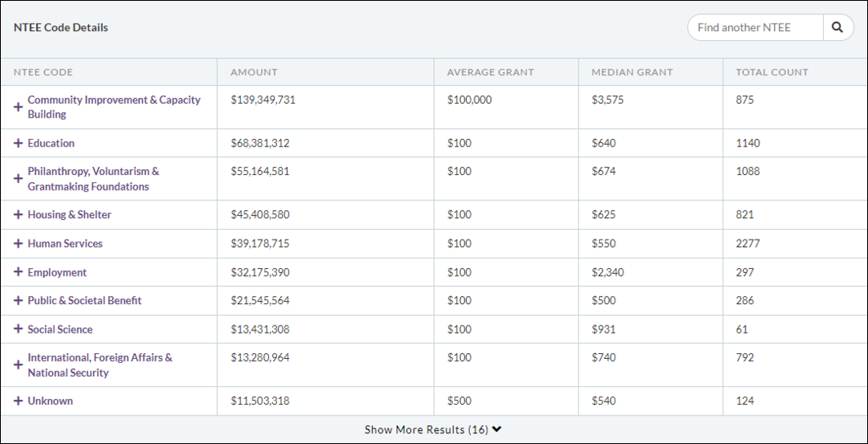
Task: Expand Community Improvement & Capacity Building row
Action: pyautogui.click(x=18, y=107)
